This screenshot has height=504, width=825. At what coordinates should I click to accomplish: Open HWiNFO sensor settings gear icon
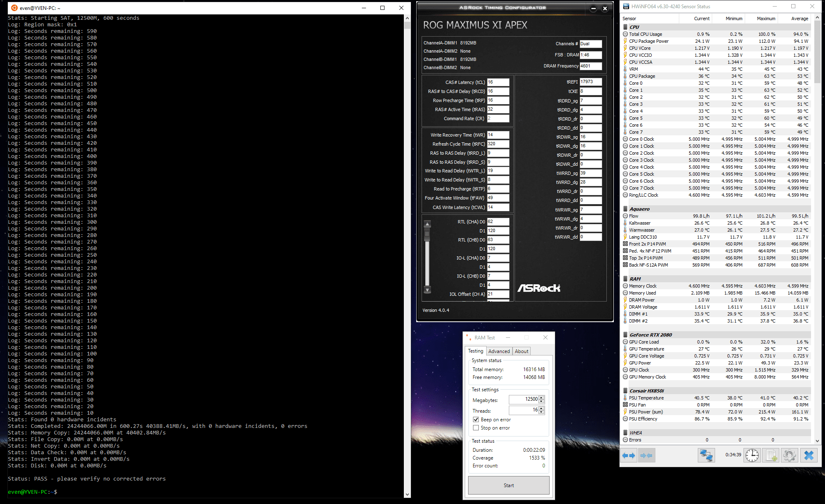[790, 455]
